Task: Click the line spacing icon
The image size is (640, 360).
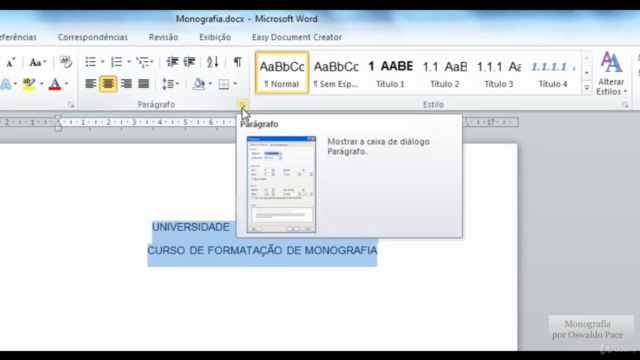Action: click(x=168, y=84)
